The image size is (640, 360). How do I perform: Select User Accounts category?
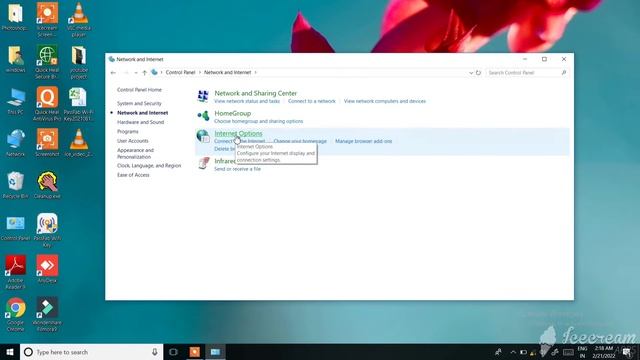click(x=133, y=141)
